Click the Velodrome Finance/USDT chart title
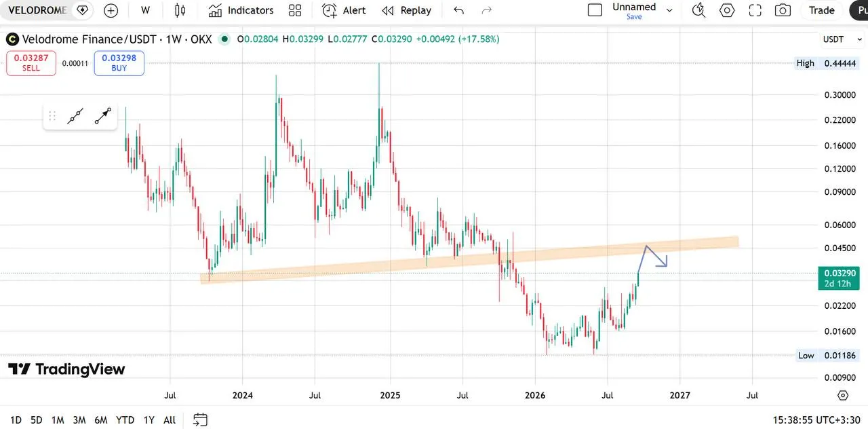The height and width of the screenshot is (429, 868). point(117,39)
